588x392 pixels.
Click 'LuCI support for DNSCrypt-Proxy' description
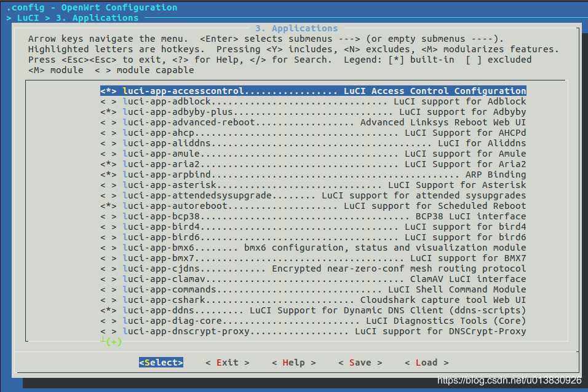click(440, 332)
